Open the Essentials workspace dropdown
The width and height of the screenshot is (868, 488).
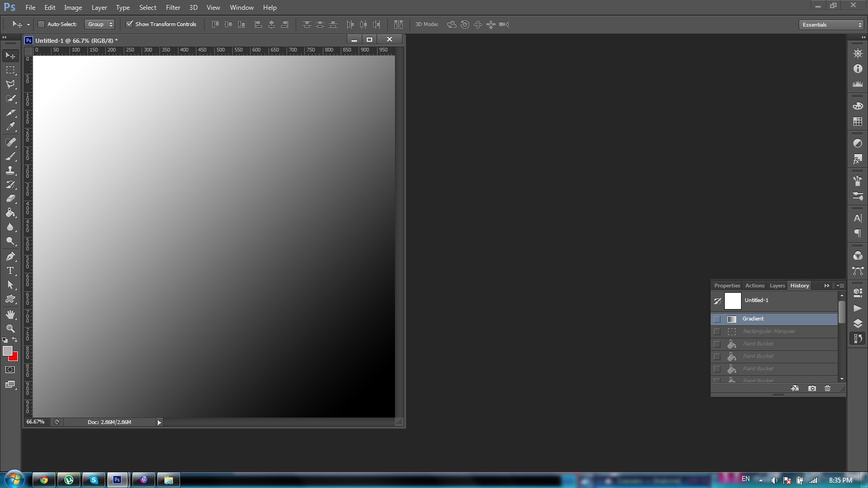(831, 25)
